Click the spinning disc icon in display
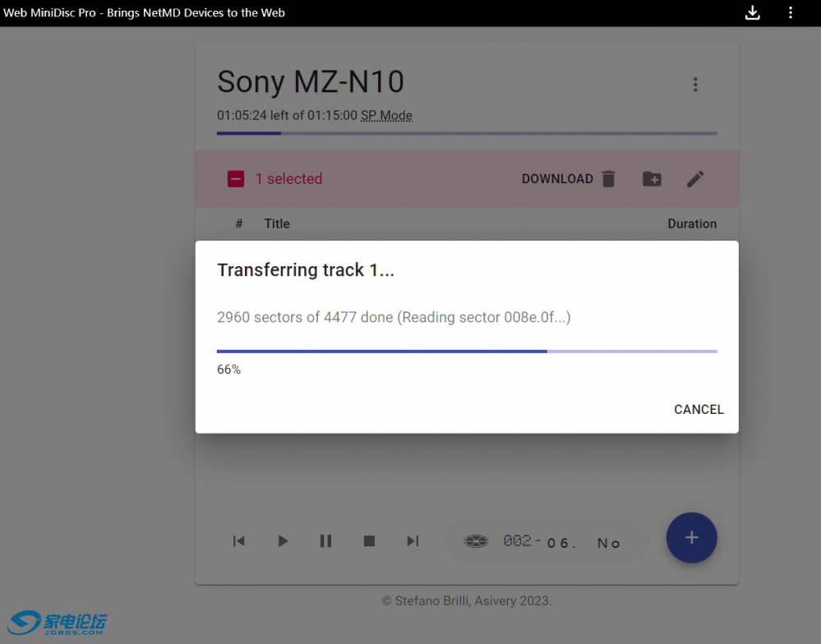The height and width of the screenshot is (644, 821). click(x=476, y=541)
